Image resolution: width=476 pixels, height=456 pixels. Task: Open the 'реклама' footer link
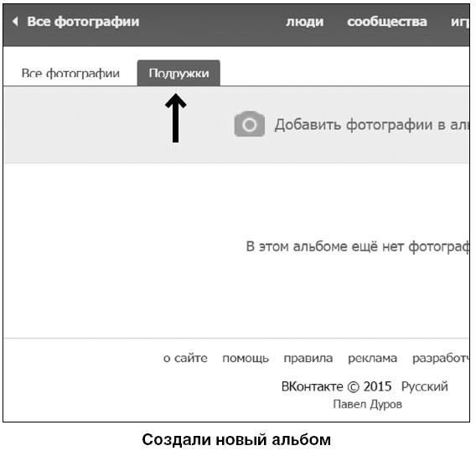pyautogui.click(x=372, y=359)
